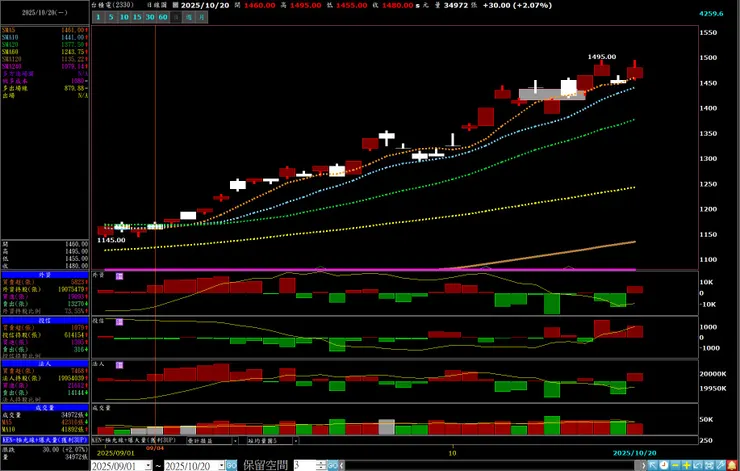Image resolution: width=740 pixels, height=471 pixels.
Task: Select the 5-minute timeframe button
Action: 111,17
